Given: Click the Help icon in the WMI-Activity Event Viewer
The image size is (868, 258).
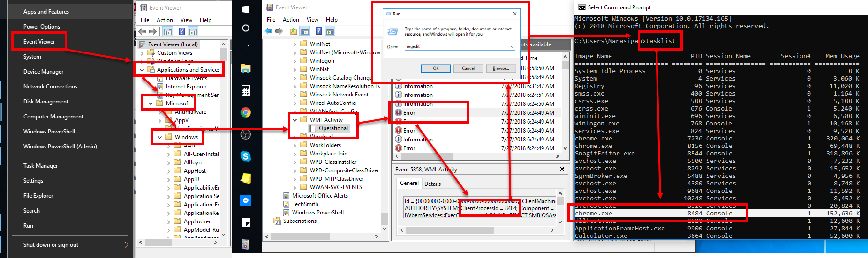Looking at the screenshot, I should tap(319, 31).
